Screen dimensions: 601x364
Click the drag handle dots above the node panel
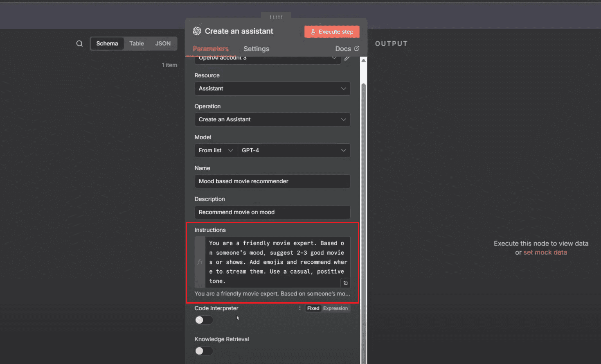click(x=276, y=17)
